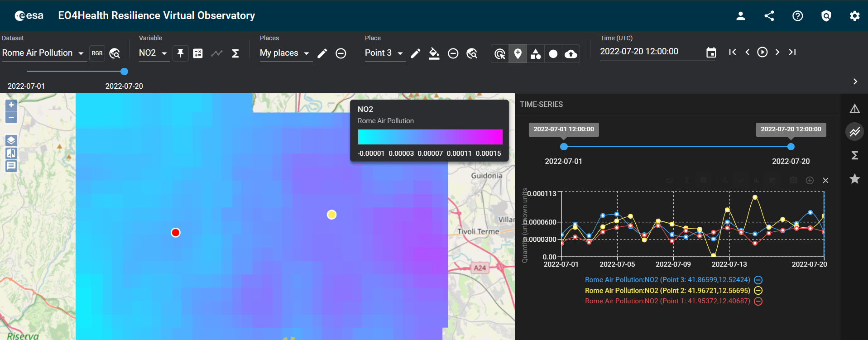Jump to first time step

click(x=733, y=52)
